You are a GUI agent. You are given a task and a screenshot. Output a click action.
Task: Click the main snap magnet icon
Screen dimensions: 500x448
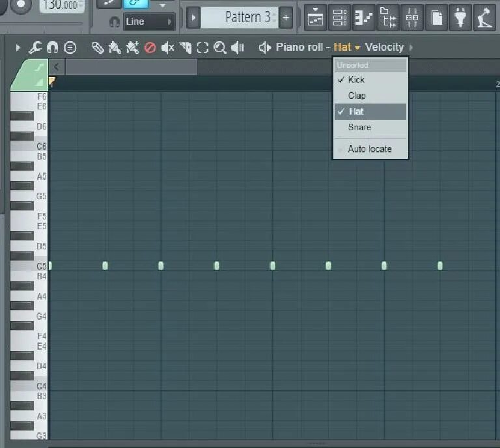coord(114,21)
